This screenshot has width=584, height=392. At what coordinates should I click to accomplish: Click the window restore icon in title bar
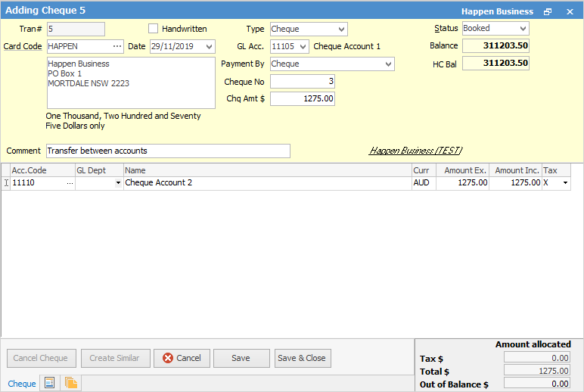tap(548, 12)
